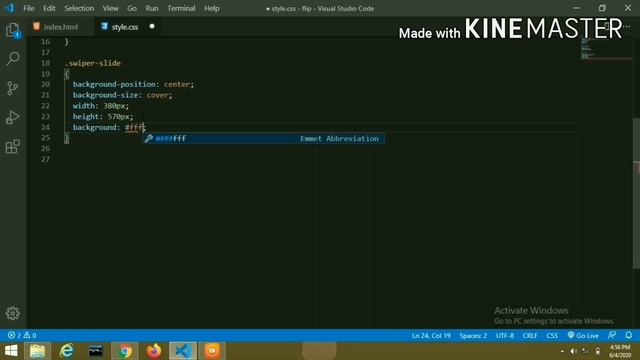The width and height of the screenshot is (640, 360).
Task: Change line endings via CRLF item
Action: [x=530, y=336]
